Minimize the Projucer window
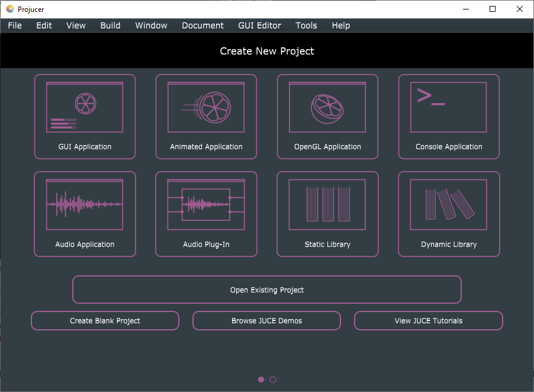Viewport: 534px width, 392px height. (x=466, y=9)
